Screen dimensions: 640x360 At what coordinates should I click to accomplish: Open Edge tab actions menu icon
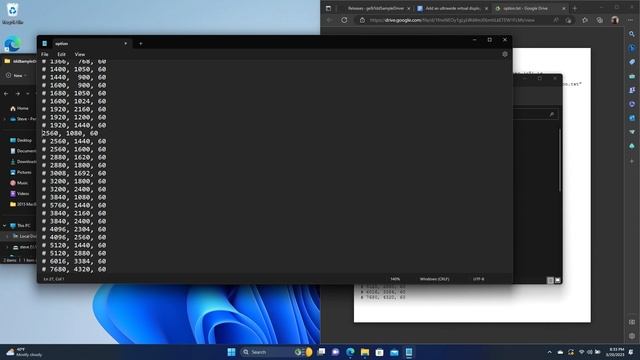tap(328, 8)
